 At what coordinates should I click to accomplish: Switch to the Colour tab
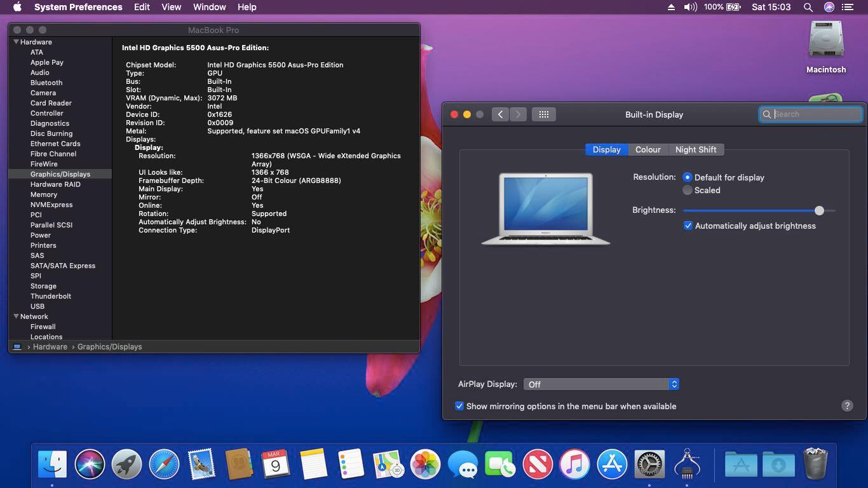coord(648,149)
